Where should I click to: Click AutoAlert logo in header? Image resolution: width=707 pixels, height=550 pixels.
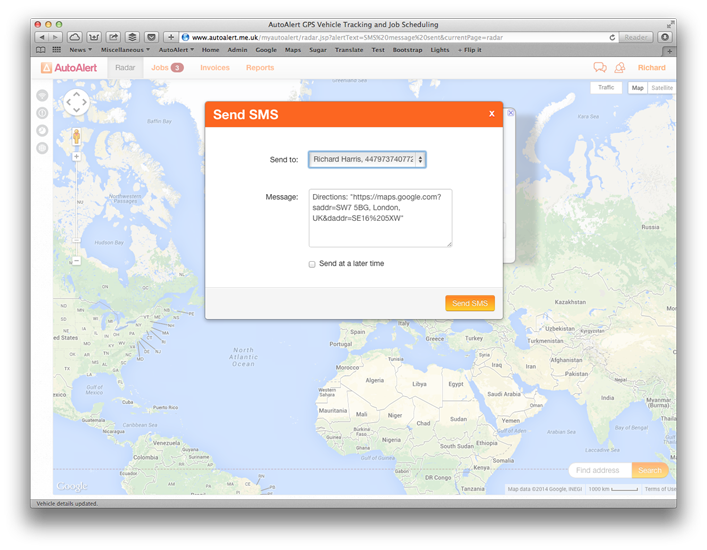tap(69, 68)
